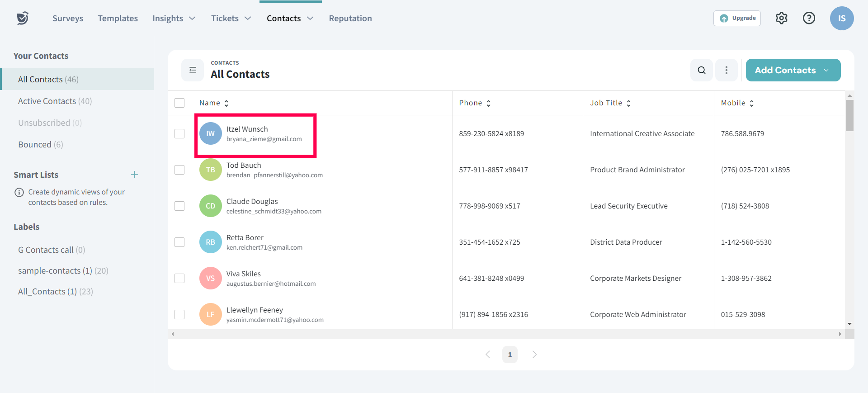Open the help question mark icon
The width and height of the screenshot is (868, 393).
809,18
